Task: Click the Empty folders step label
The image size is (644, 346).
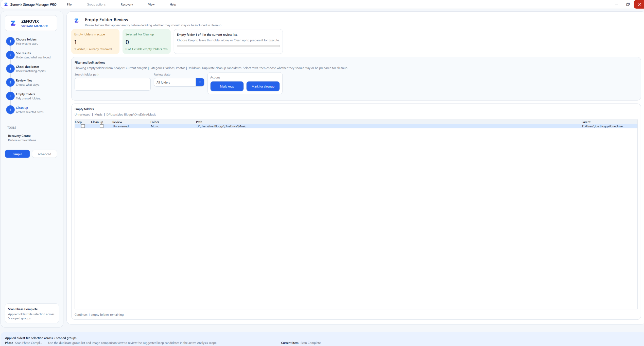Action: (x=26, y=94)
